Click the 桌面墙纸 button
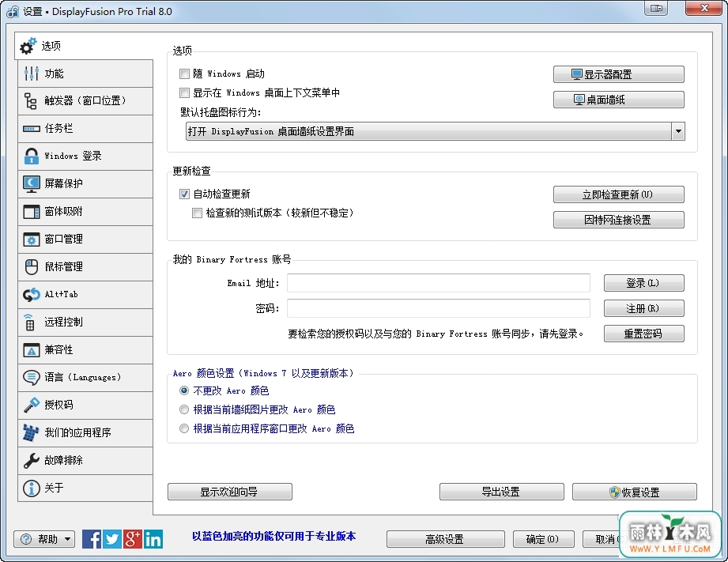Viewport: 728px width, 562px height. click(x=618, y=100)
